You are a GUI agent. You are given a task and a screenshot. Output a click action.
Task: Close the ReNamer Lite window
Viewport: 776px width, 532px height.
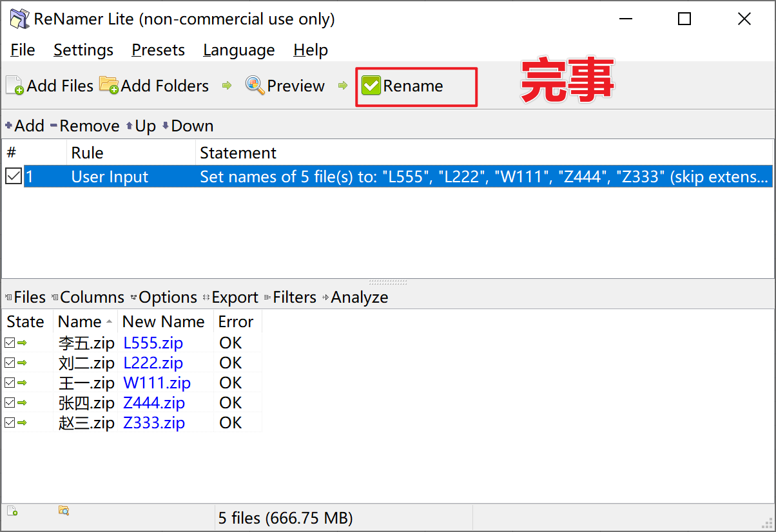[744, 19]
